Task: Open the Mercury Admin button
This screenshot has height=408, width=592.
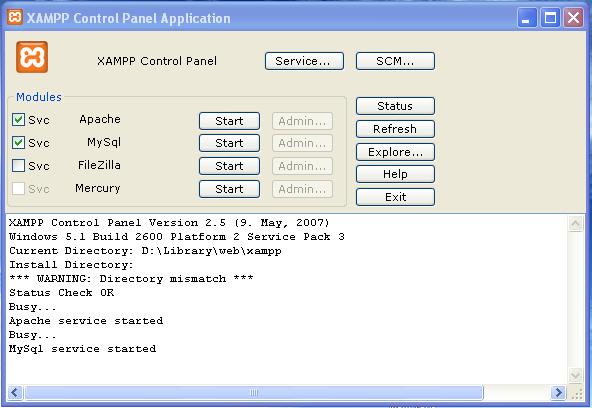Action: [x=302, y=189]
